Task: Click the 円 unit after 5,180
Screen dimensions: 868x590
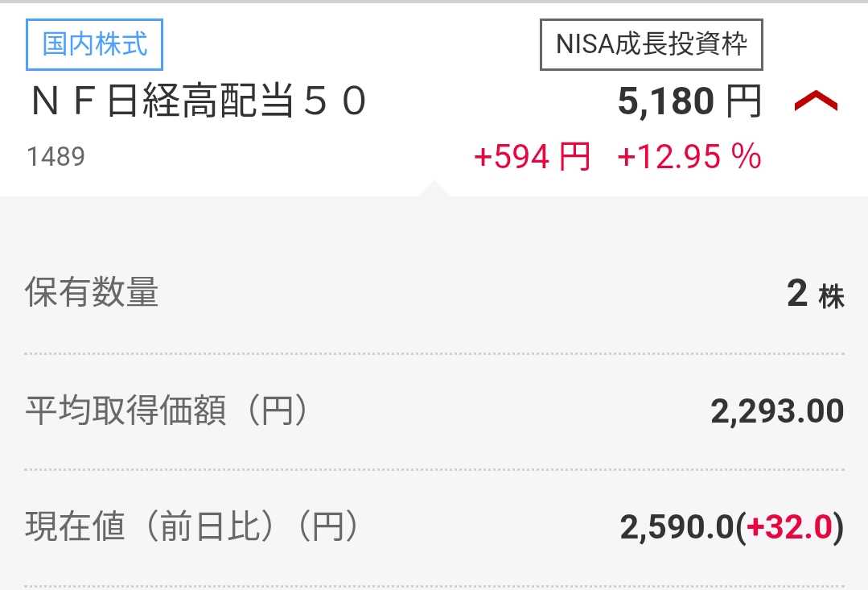Action: pyautogui.click(x=743, y=102)
